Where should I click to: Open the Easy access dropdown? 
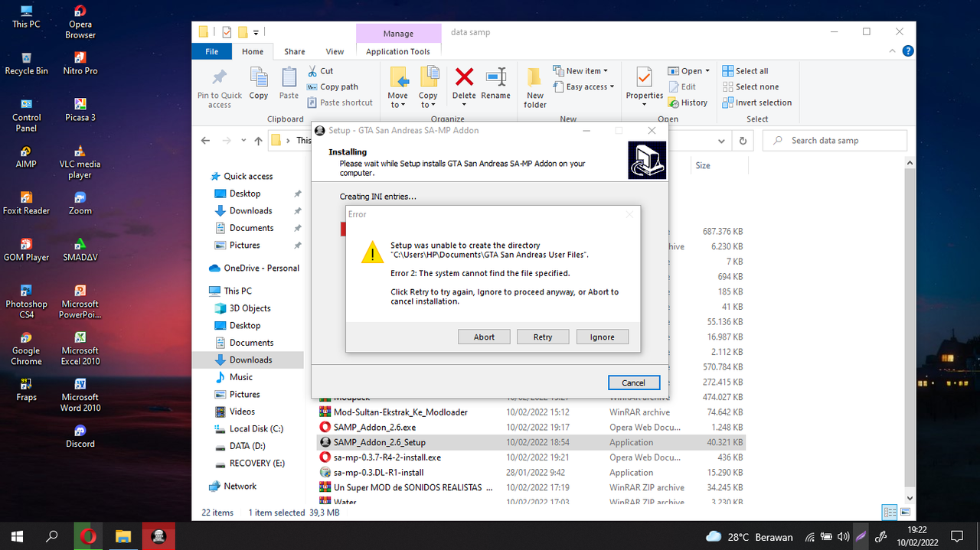coord(584,87)
